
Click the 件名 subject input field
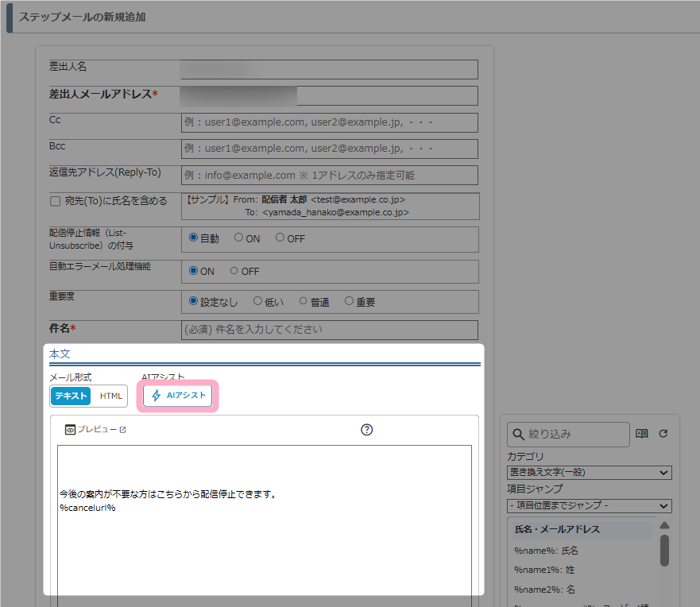(329, 330)
